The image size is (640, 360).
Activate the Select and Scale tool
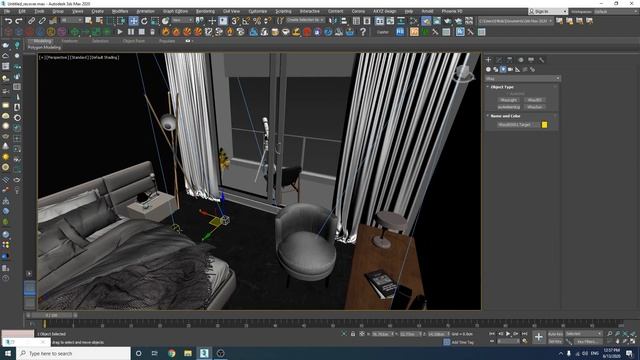point(155,20)
